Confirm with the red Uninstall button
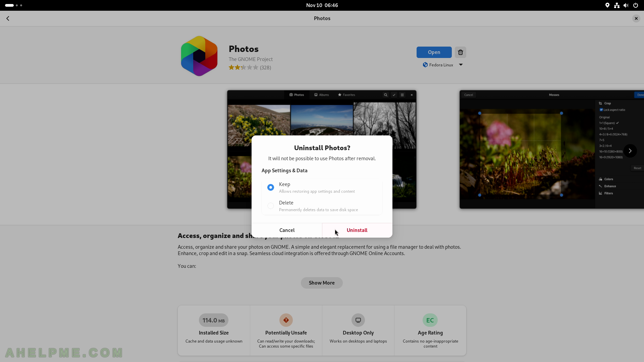The width and height of the screenshot is (644, 362). coord(357,230)
